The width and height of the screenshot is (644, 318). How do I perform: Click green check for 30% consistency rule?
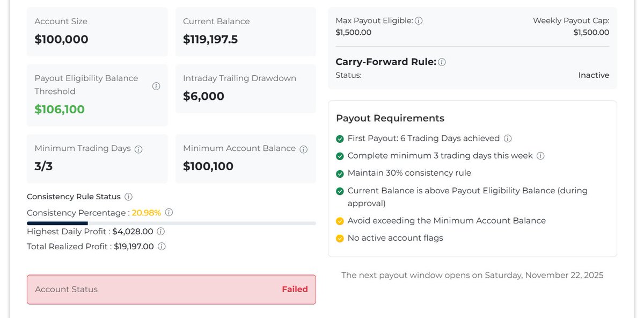click(340, 174)
